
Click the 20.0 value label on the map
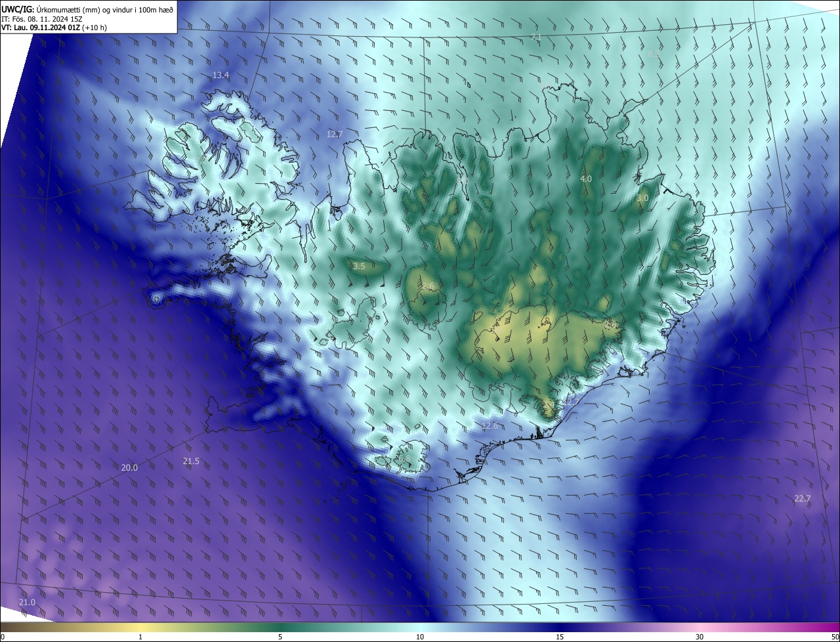[130, 468]
